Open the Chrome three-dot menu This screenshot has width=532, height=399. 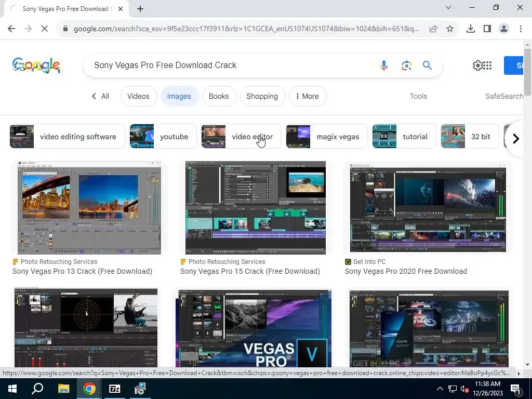pyautogui.click(x=521, y=29)
